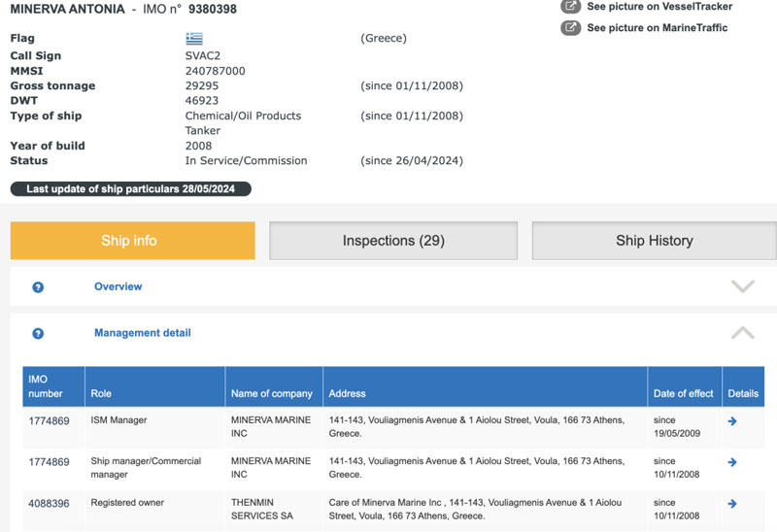Select the MMSI value 240787000
This screenshot has width=777, height=532.
(x=215, y=71)
